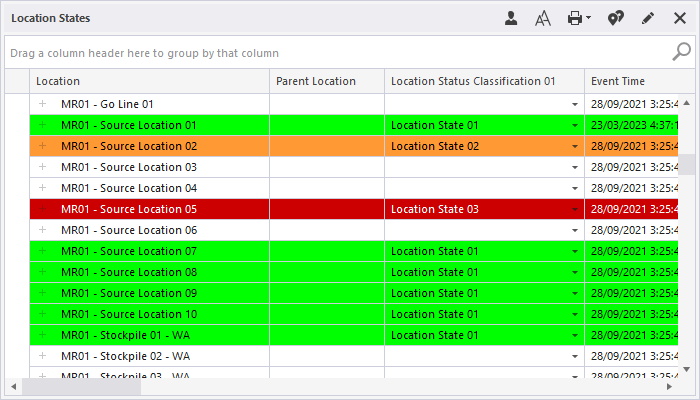This screenshot has height=400, width=700.
Task: Click the user profile icon
Action: click(511, 18)
